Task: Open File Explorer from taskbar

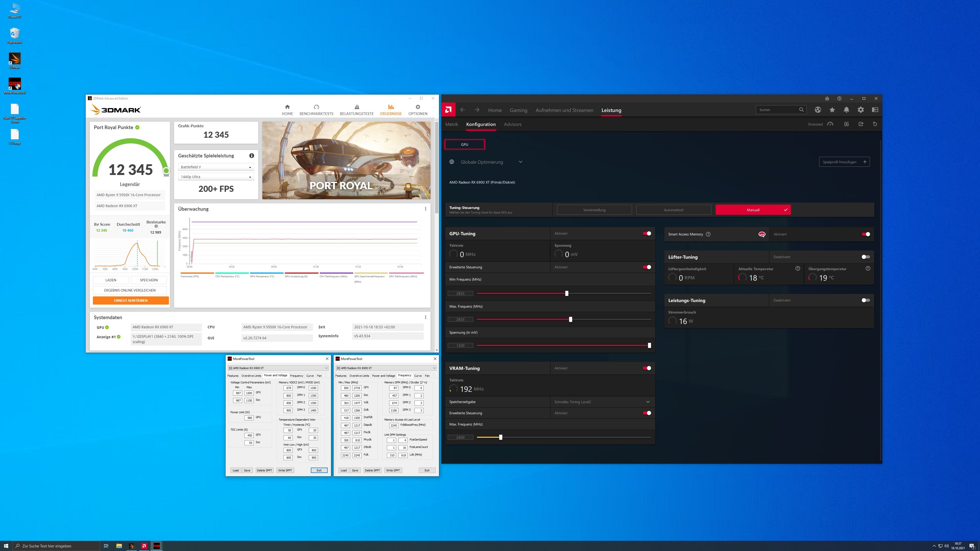Action: point(119,546)
